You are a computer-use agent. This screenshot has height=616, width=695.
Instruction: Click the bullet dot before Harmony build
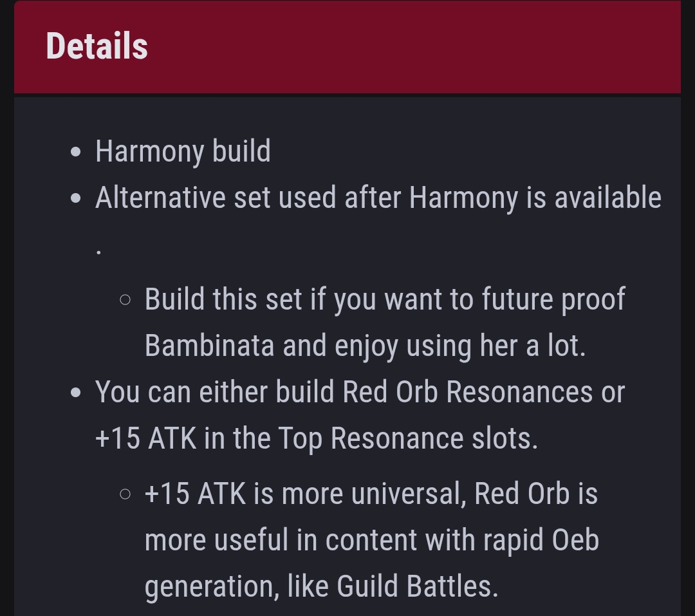coord(76,152)
